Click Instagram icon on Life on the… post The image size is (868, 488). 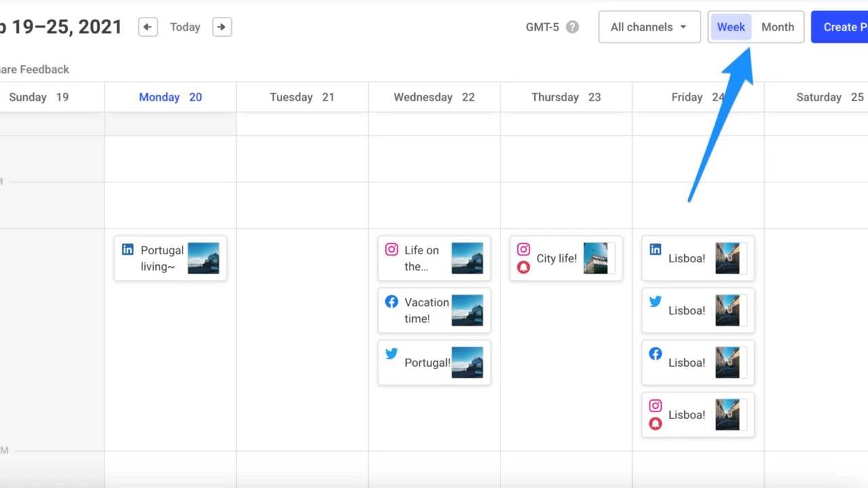391,249
